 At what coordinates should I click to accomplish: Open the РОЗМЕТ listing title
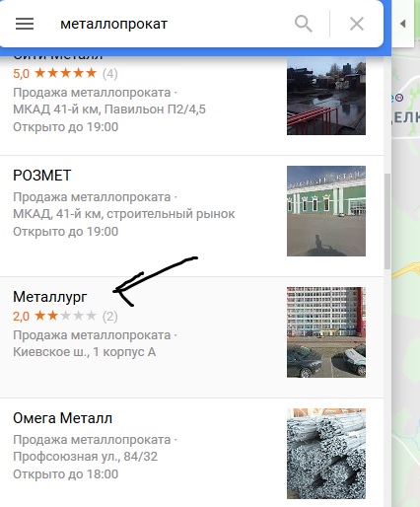pos(41,176)
